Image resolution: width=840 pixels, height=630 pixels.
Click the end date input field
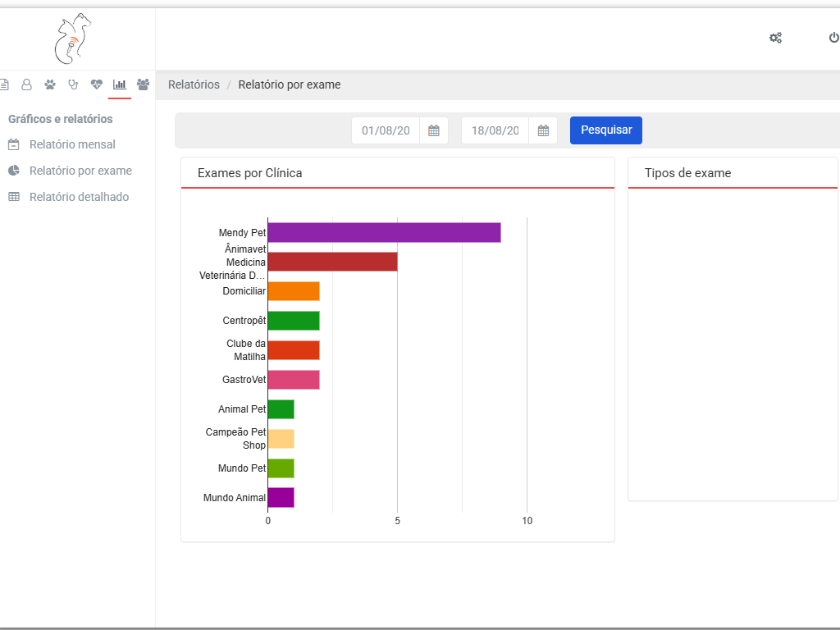pos(495,130)
